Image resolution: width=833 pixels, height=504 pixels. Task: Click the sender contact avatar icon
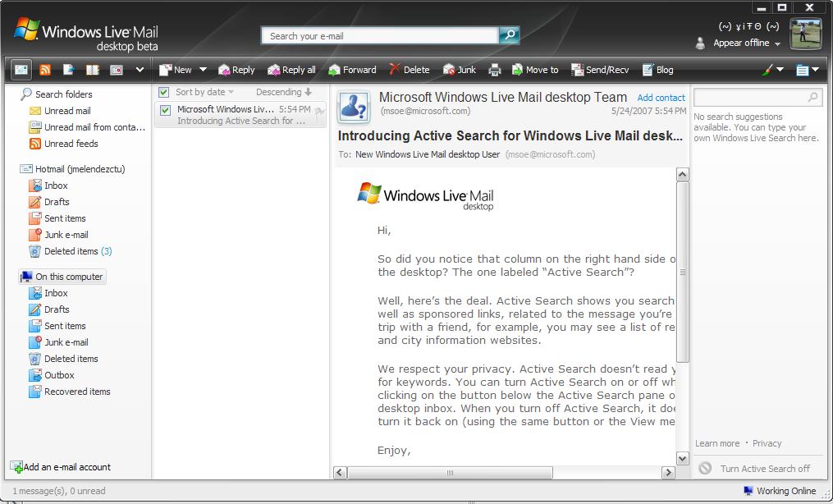tap(354, 108)
